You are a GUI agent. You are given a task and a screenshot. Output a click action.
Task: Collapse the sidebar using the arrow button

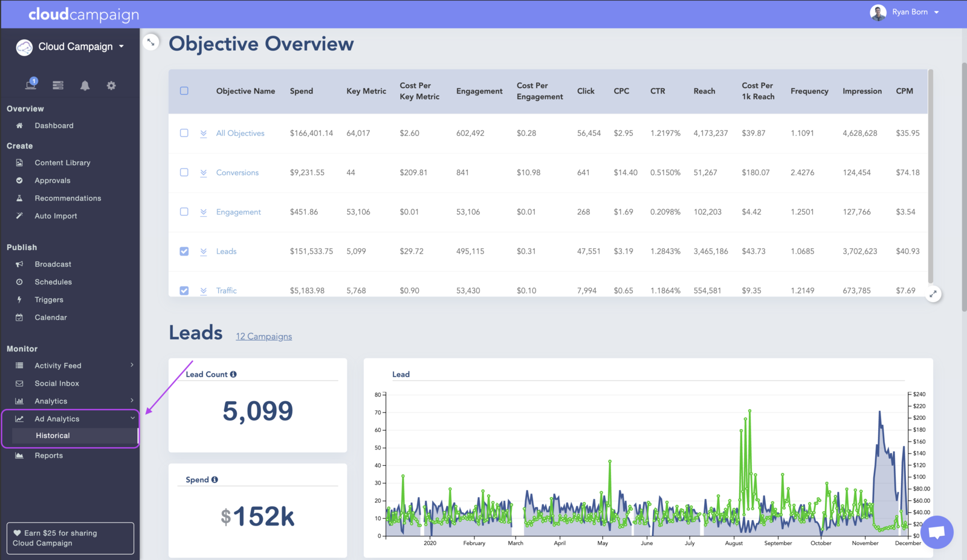pyautogui.click(x=151, y=42)
